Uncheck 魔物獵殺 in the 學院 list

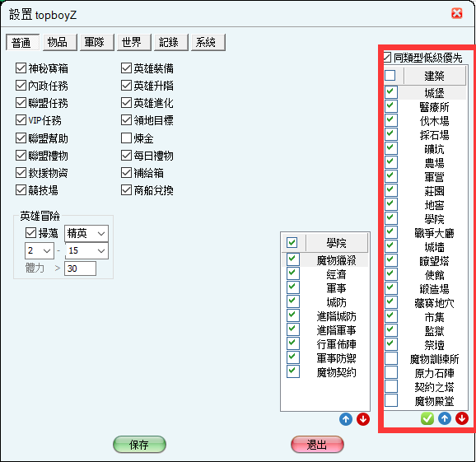pos(293,260)
